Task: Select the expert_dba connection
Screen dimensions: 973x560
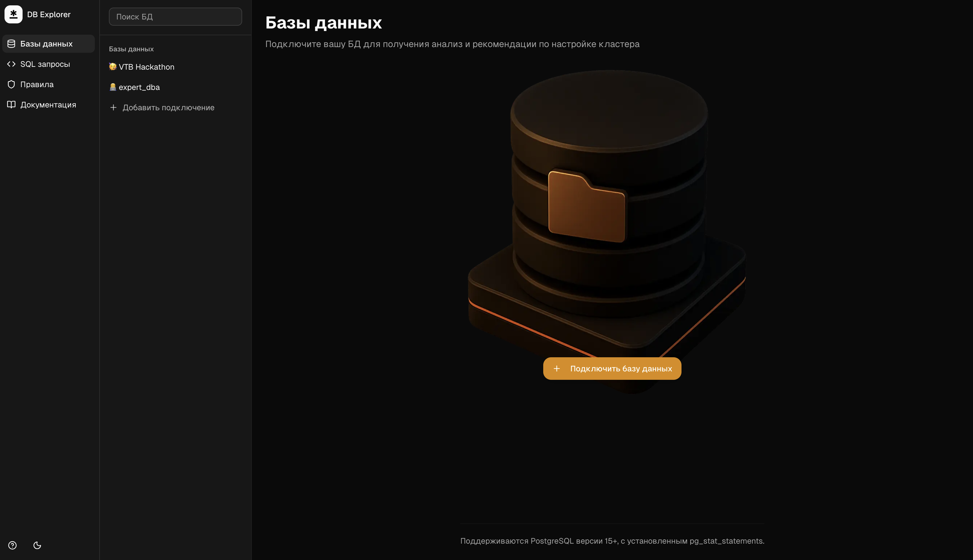Action: click(139, 87)
